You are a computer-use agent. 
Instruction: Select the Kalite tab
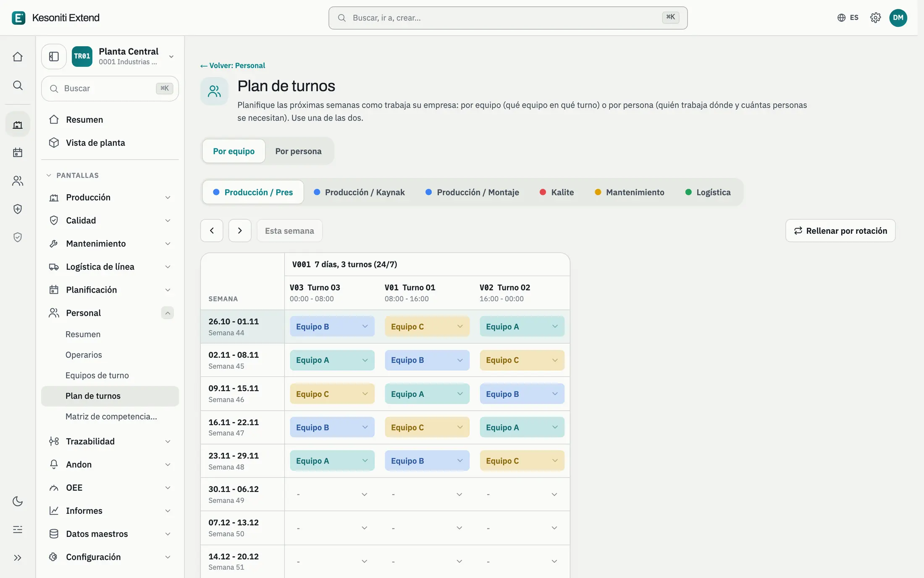(x=557, y=192)
